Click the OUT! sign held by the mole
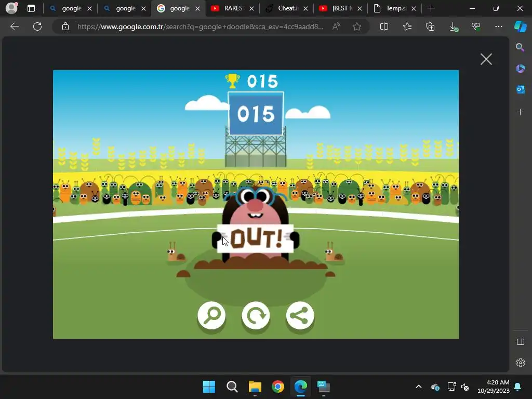This screenshot has height=399, width=532. coord(255,238)
